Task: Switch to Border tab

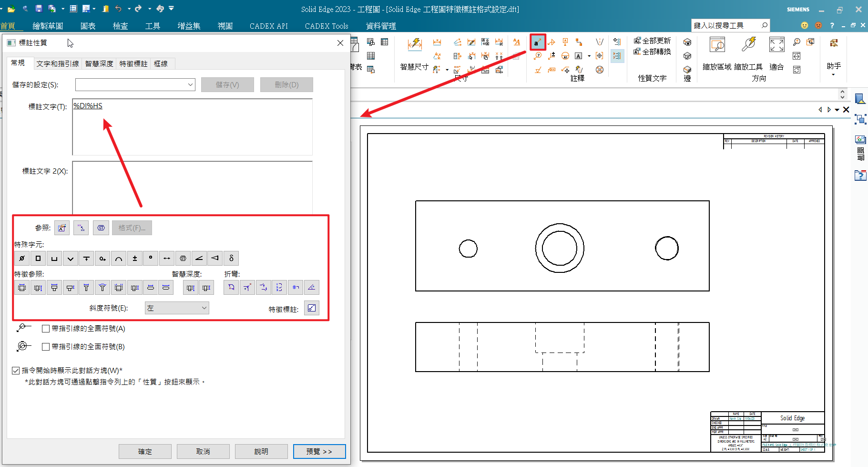Action: (161, 63)
